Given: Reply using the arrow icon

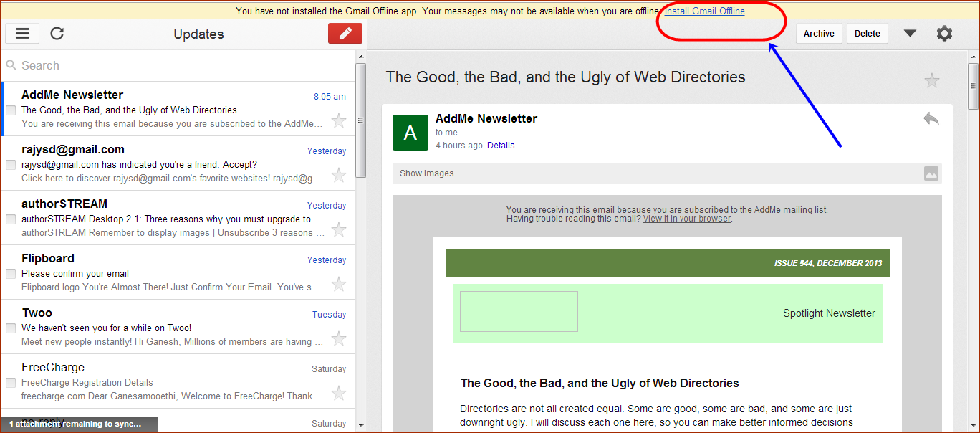Looking at the screenshot, I should tap(931, 119).
